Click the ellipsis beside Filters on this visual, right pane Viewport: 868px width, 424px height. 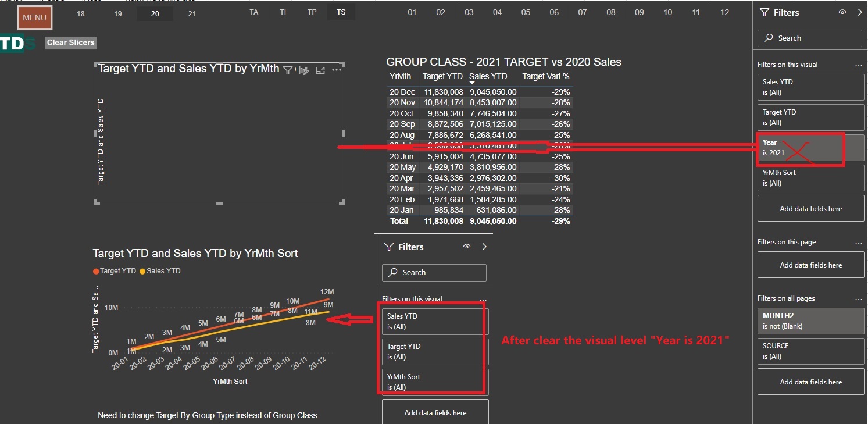point(859,65)
